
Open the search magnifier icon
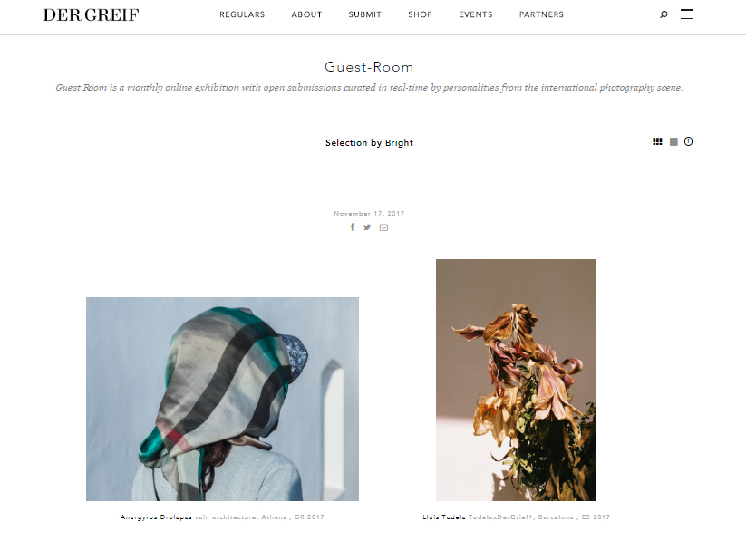(x=664, y=14)
